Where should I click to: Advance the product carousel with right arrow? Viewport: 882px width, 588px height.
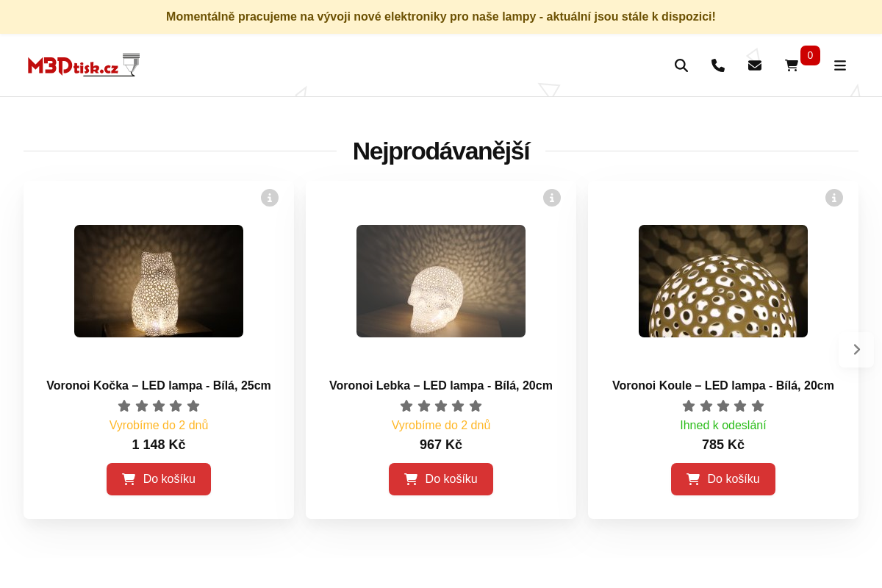pyautogui.click(x=856, y=350)
